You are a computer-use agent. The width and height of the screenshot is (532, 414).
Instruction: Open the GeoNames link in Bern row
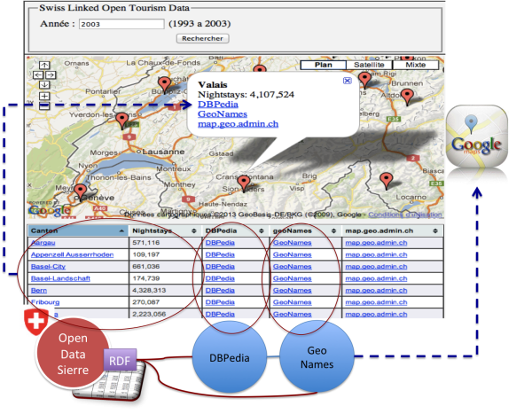tap(292, 290)
